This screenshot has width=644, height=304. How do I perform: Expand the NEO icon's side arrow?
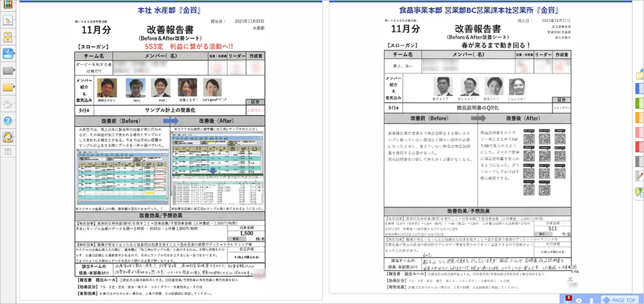tap(15, 54)
